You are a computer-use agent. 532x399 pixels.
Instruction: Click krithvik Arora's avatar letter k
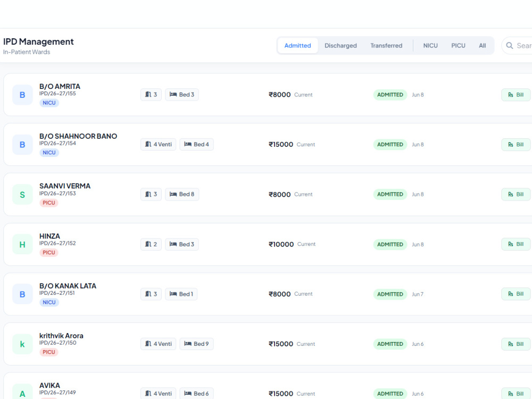pos(22,344)
